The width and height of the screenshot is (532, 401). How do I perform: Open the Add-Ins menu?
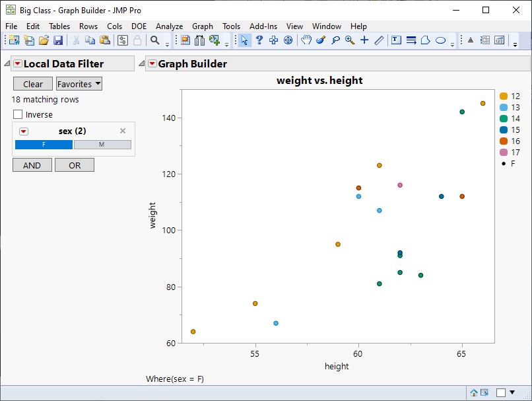263,26
